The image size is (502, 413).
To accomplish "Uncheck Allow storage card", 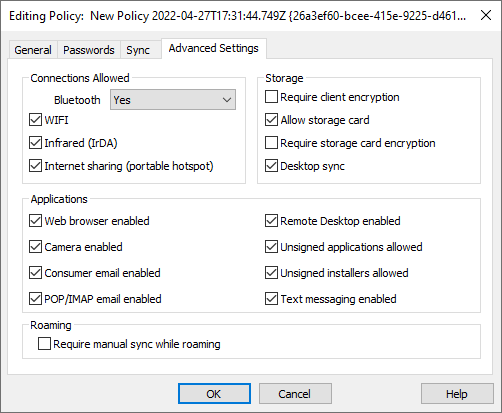I will [x=271, y=120].
